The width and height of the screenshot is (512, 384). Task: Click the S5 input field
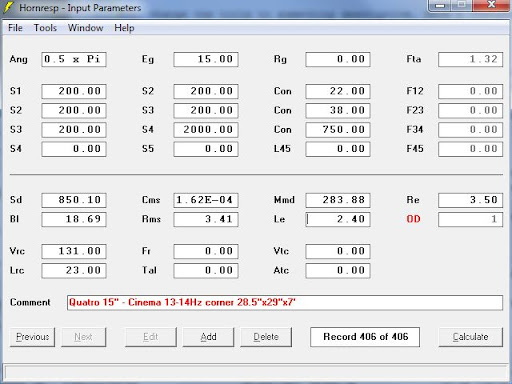coord(206,149)
